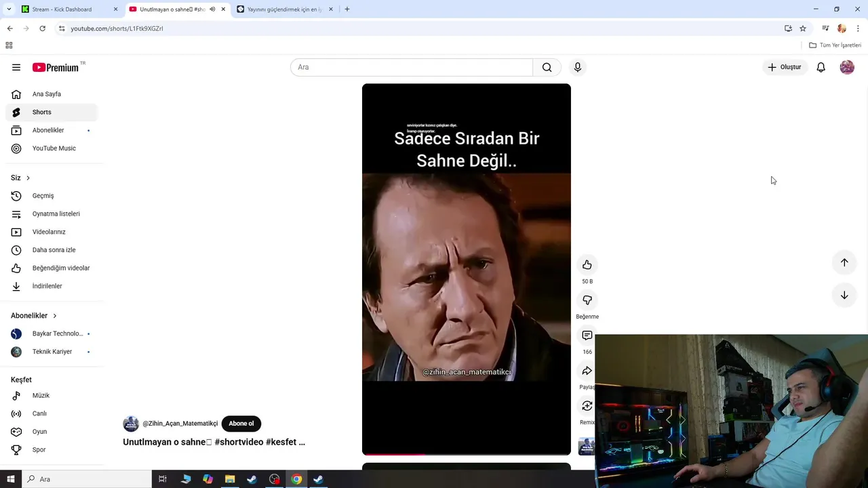Screen dimensions: 868x488
Task: Click the Oluştur create button
Action: coord(785,67)
